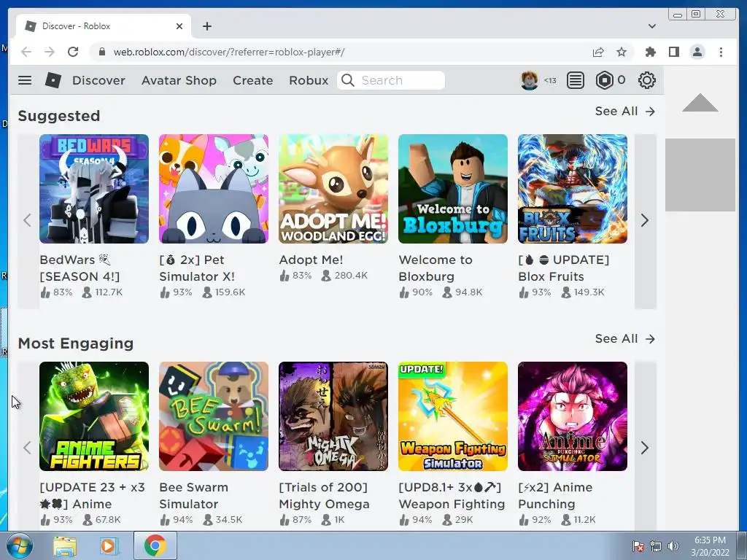Open the Robux nav item
The image size is (747, 560).
[309, 80]
